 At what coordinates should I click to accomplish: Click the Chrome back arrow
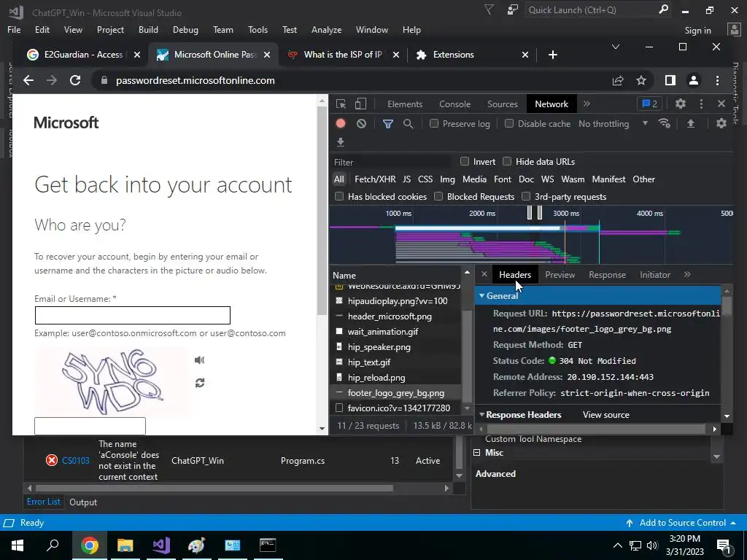point(28,80)
